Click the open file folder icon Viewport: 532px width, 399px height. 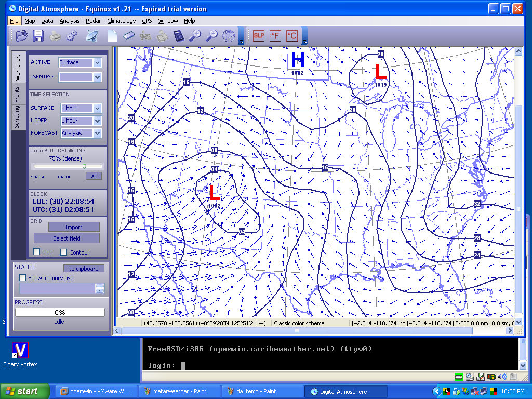pos(21,36)
